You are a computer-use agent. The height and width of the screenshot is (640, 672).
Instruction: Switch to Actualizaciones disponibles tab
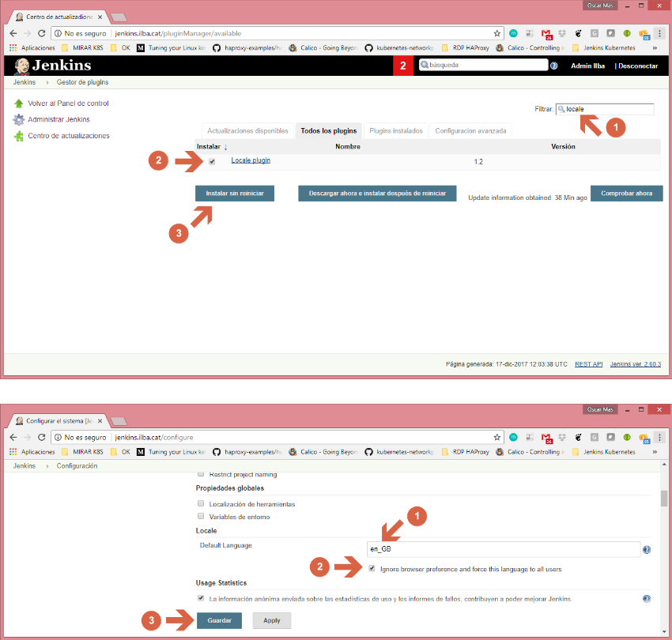tap(247, 130)
